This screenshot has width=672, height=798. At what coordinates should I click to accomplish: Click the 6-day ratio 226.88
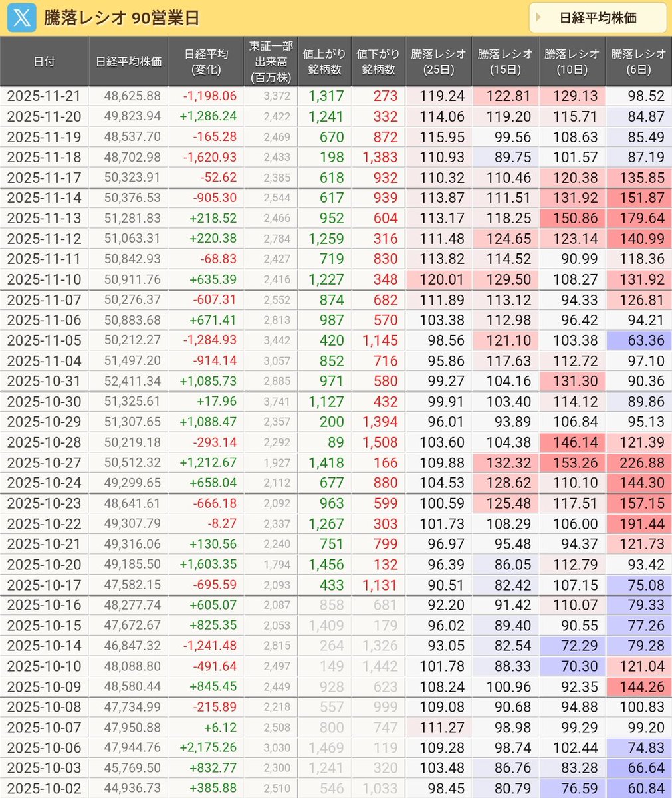(642, 463)
